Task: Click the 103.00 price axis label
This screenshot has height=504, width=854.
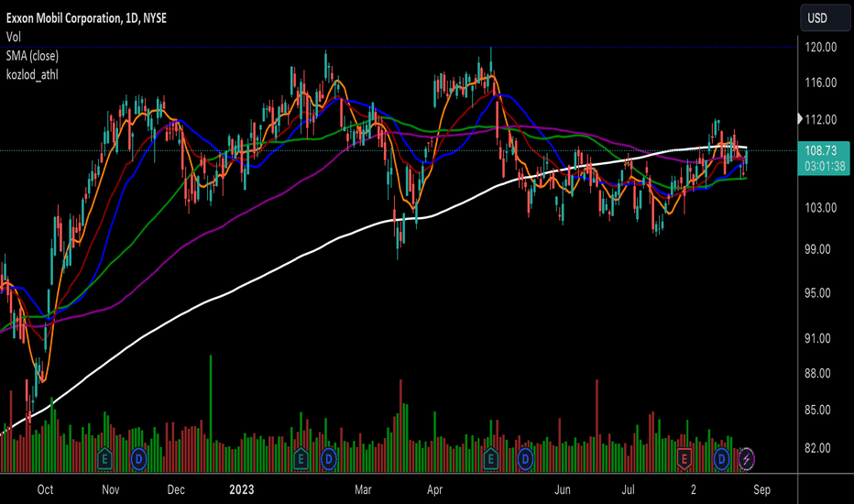Action: tap(821, 208)
